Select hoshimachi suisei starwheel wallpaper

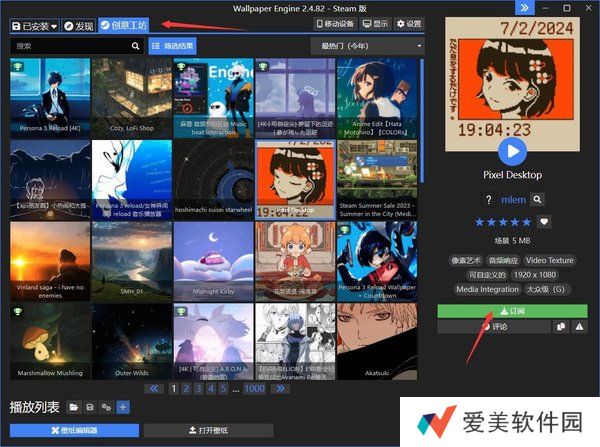click(x=214, y=180)
